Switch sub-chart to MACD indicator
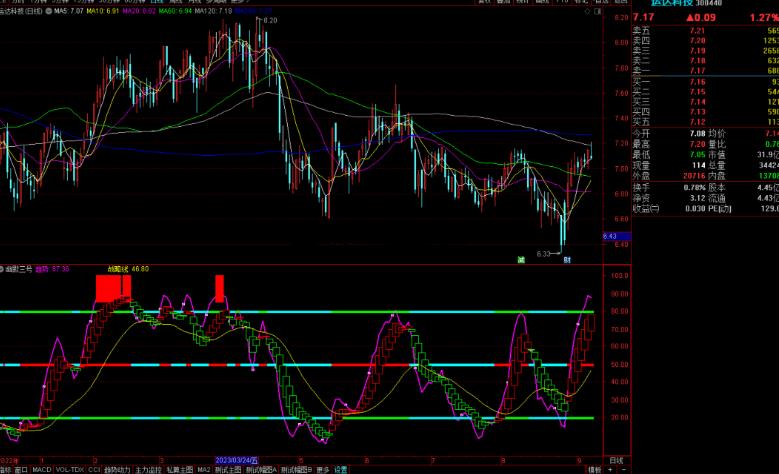 pyautogui.click(x=42, y=470)
